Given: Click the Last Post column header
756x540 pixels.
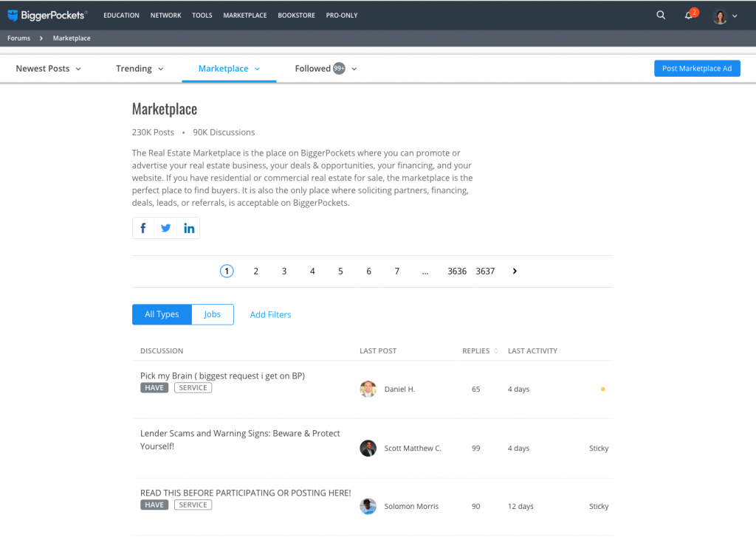Looking at the screenshot, I should pyautogui.click(x=378, y=350).
